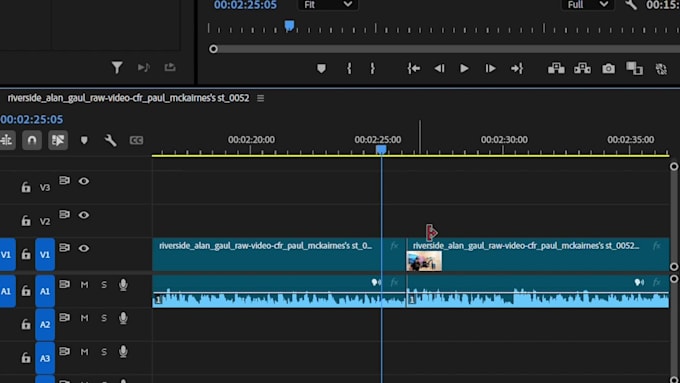This screenshot has width=680, height=383.
Task: Enable voice-over record on A1
Action: point(123,285)
